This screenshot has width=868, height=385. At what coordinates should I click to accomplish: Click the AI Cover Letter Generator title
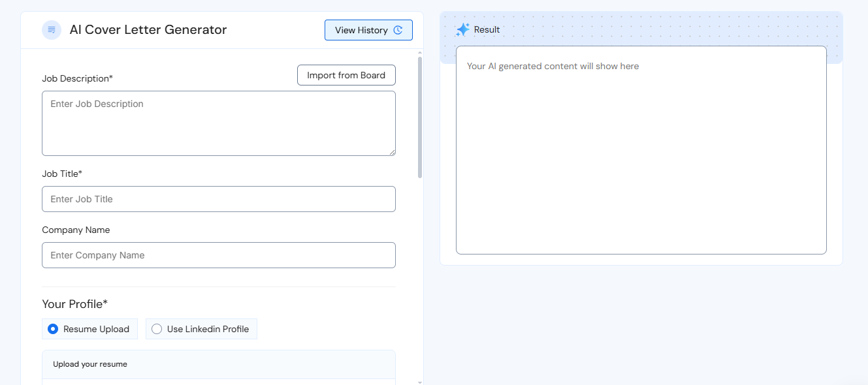click(148, 29)
